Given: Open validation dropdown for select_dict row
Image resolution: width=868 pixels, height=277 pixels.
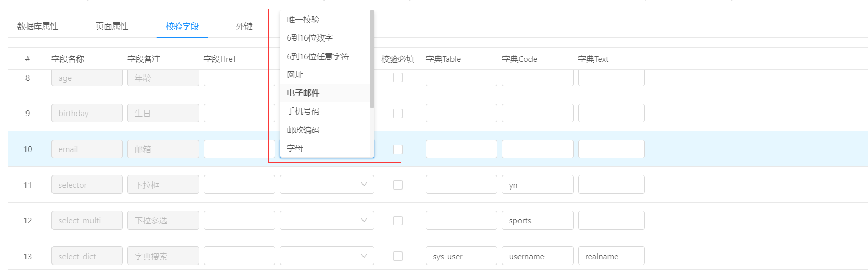Looking at the screenshot, I should coord(327,256).
